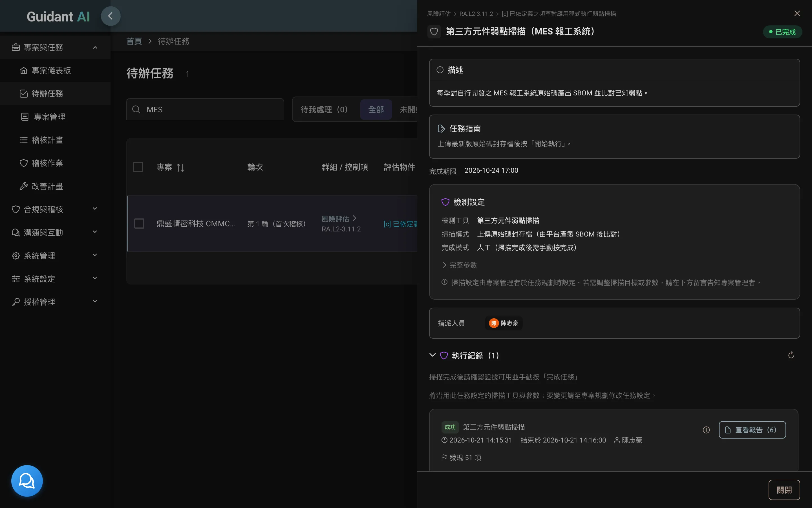Refresh the 執行紀錄 list
This screenshot has height=508, width=812.
point(791,355)
